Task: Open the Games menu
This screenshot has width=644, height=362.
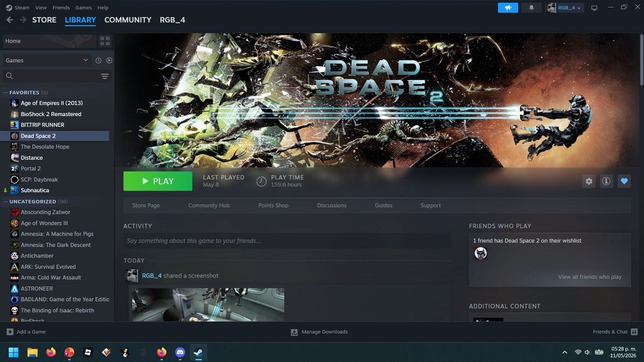Action: (83, 8)
